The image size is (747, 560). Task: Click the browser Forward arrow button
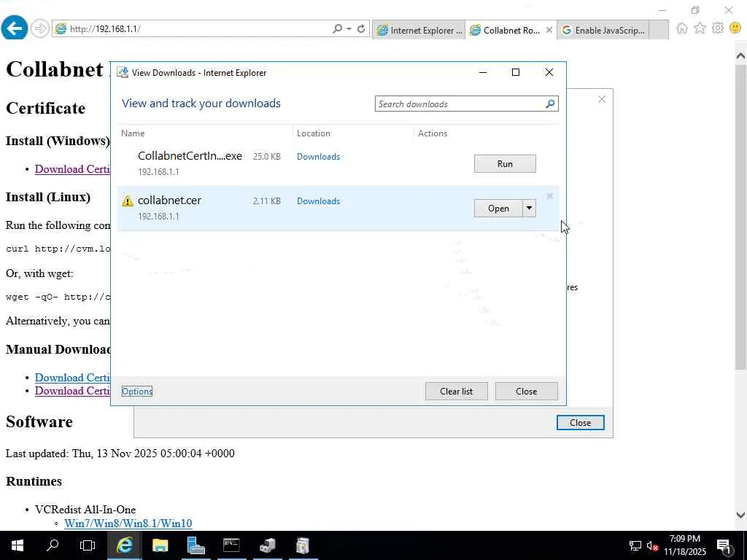click(39, 28)
